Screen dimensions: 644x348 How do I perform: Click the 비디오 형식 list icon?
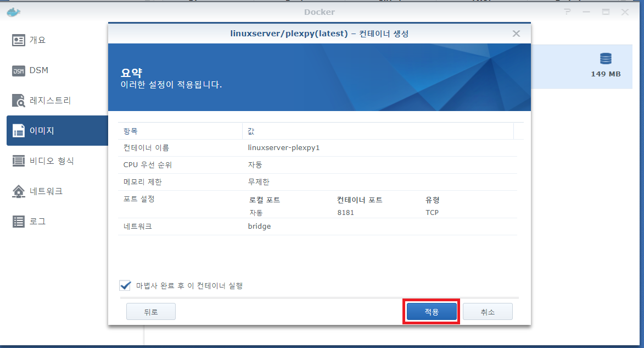click(19, 161)
